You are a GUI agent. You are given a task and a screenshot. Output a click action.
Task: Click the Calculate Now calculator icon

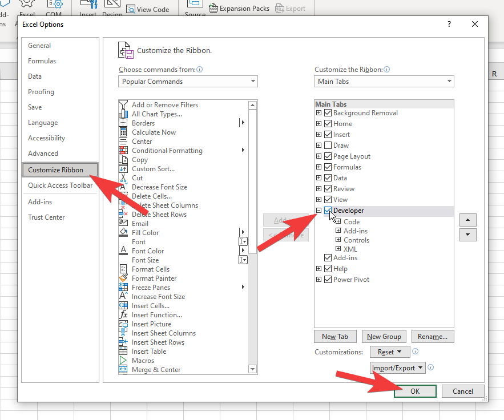point(123,132)
